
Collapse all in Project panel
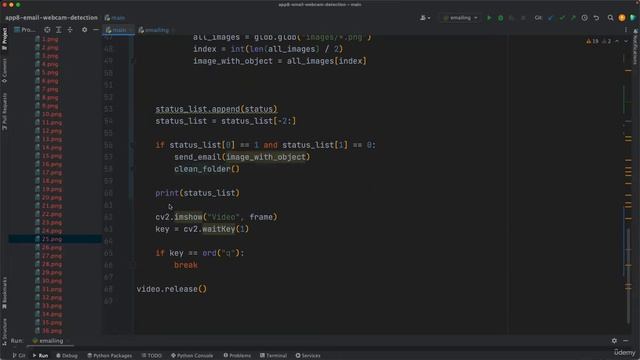point(70,30)
